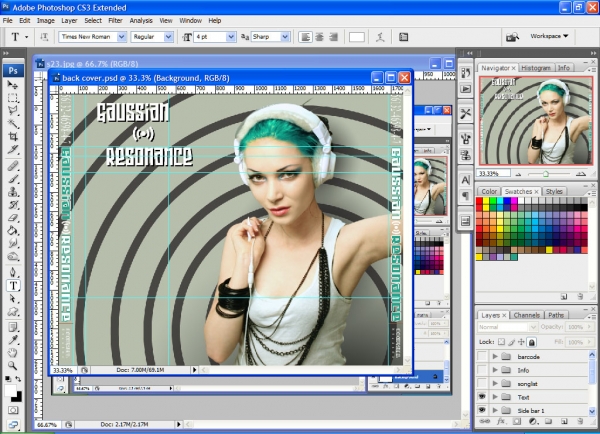The width and height of the screenshot is (600, 434).
Task: Open the Filter menu
Action: [x=115, y=21]
